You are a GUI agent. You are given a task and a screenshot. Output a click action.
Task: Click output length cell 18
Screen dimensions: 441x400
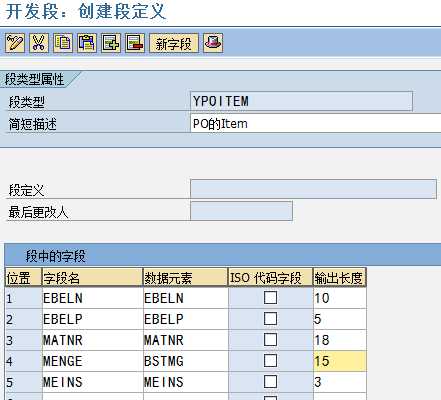point(340,340)
